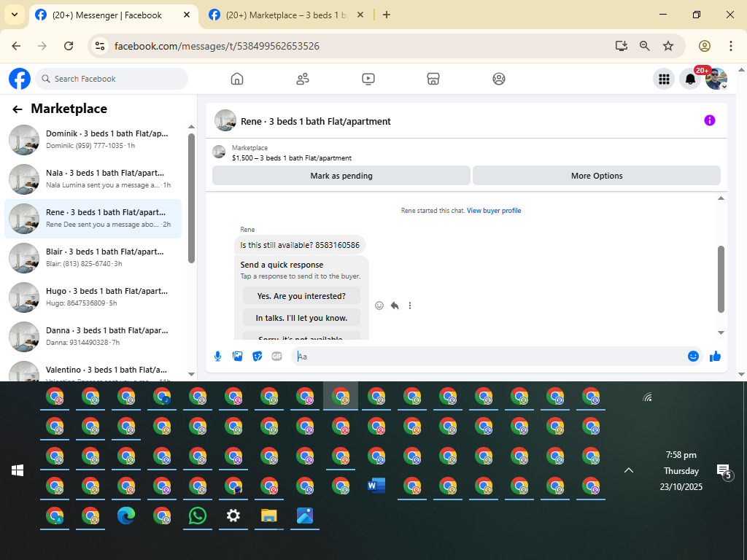The height and width of the screenshot is (560, 747).
Task: Switch to the Marketplace browser tab
Action: point(286,15)
